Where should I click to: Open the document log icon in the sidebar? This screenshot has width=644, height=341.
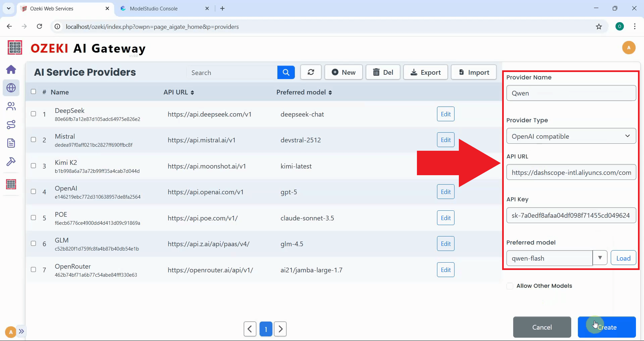pyautogui.click(x=11, y=143)
